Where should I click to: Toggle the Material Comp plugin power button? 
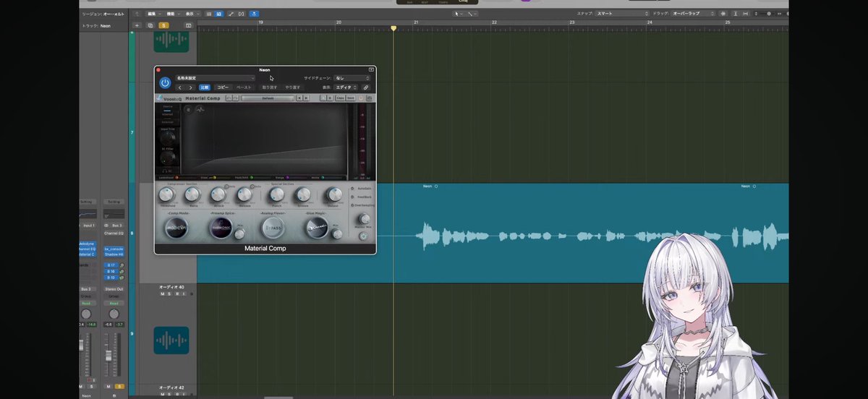(x=165, y=82)
